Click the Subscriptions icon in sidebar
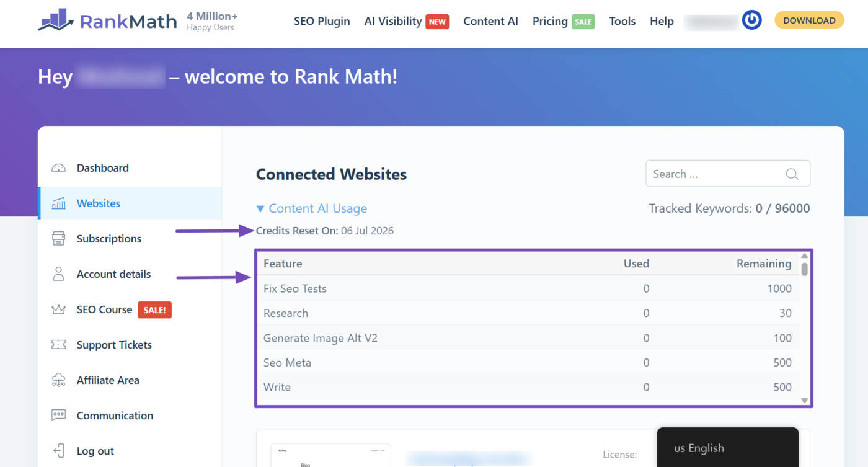Screen dimensions: 868x467 [59, 239]
